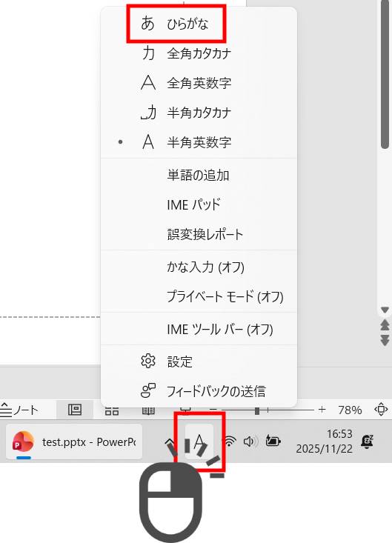Click the zoom slider handle
This screenshot has width=392, height=543.
click(x=257, y=410)
